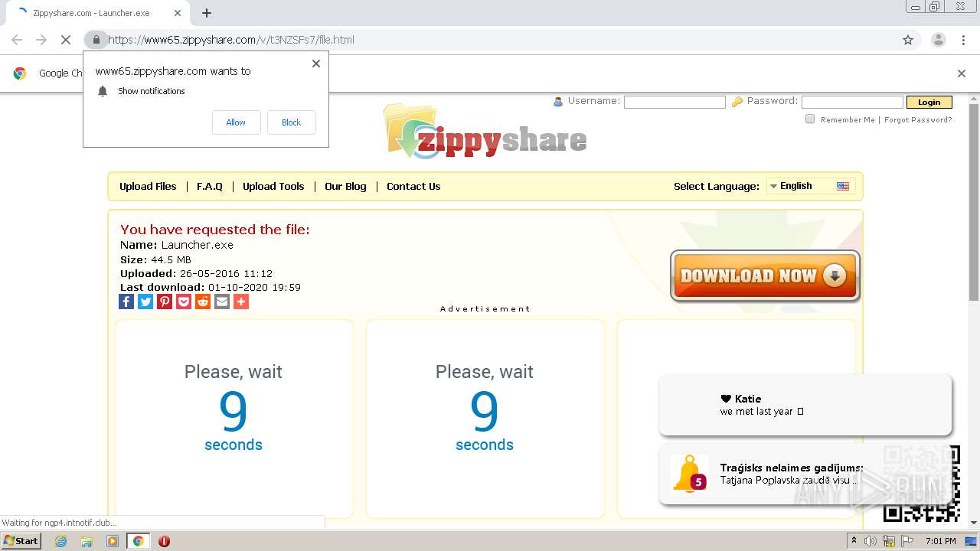Open Upload Files menu item
This screenshot has width=980, height=551.
(148, 186)
